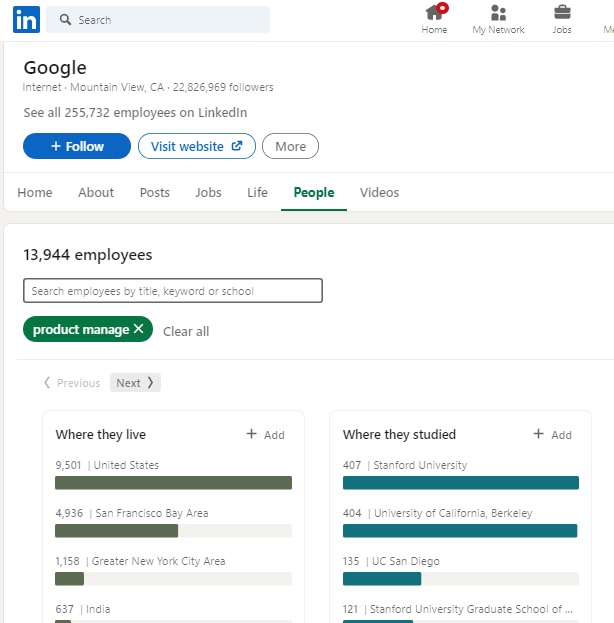This screenshot has height=623, width=614.
Task: Switch to the Home company tab
Action: [35, 193]
